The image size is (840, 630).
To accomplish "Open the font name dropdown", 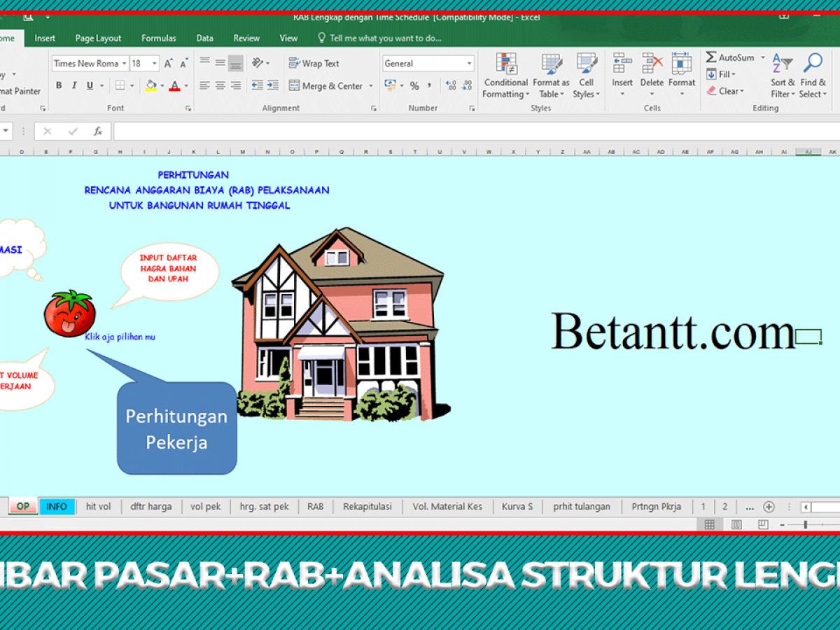I will [x=125, y=64].
